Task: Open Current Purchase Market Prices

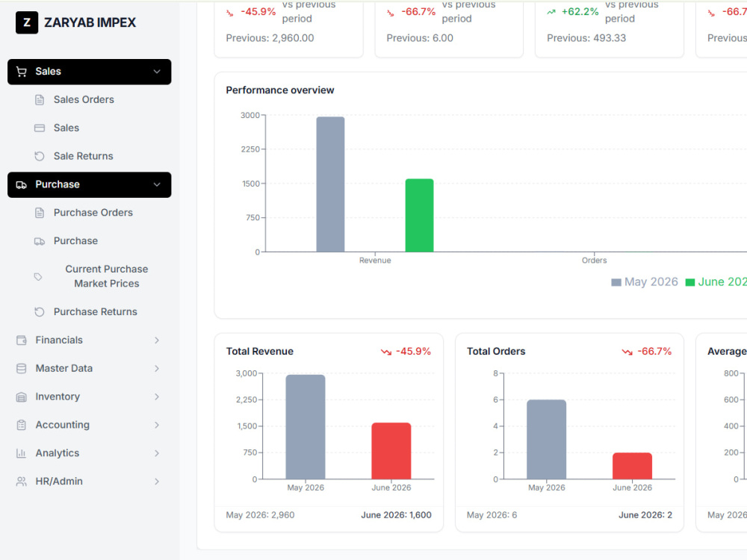Action: [107, 277]
